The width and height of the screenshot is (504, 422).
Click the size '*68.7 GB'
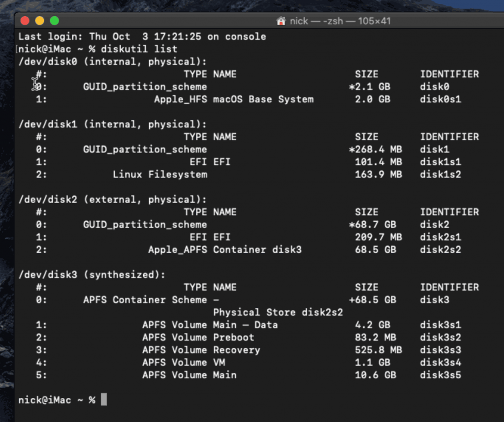(373, 224)
